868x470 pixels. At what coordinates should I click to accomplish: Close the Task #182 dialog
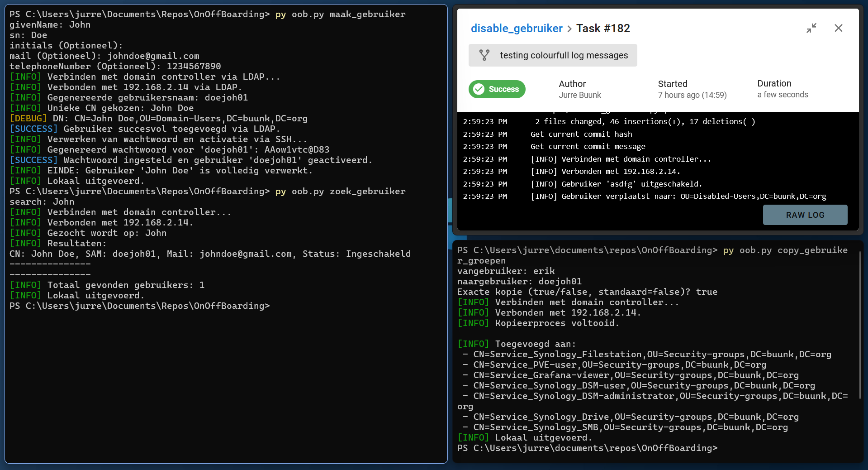[x=838, y=28]
